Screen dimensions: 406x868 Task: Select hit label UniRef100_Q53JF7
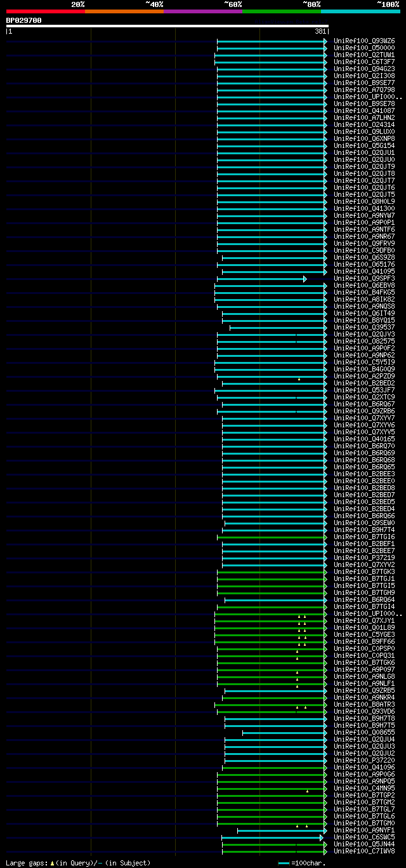[x=364, y=390]
